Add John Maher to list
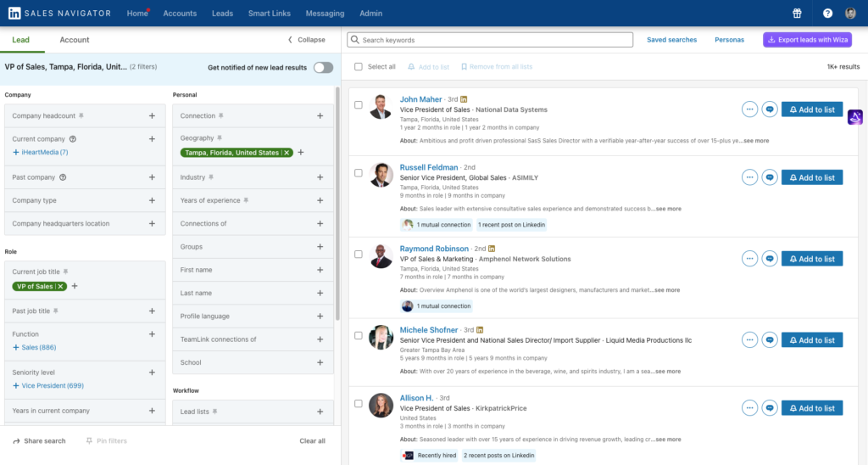Image resolution: width=868 pixels, height=465 pixels. 812,109
